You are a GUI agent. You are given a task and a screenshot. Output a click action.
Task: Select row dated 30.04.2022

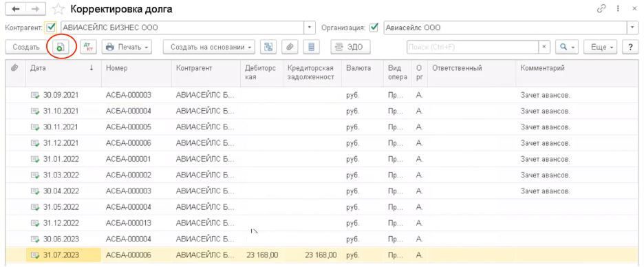(x=321, y=191)
